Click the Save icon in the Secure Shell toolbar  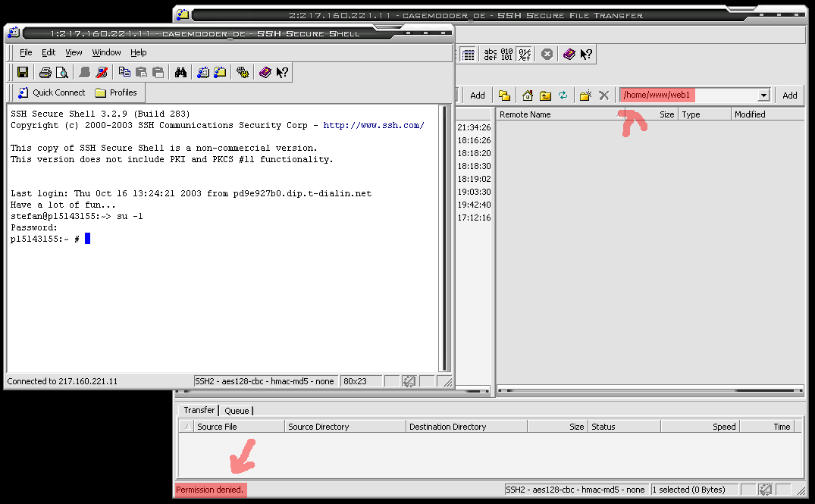(x=23, y=73)
